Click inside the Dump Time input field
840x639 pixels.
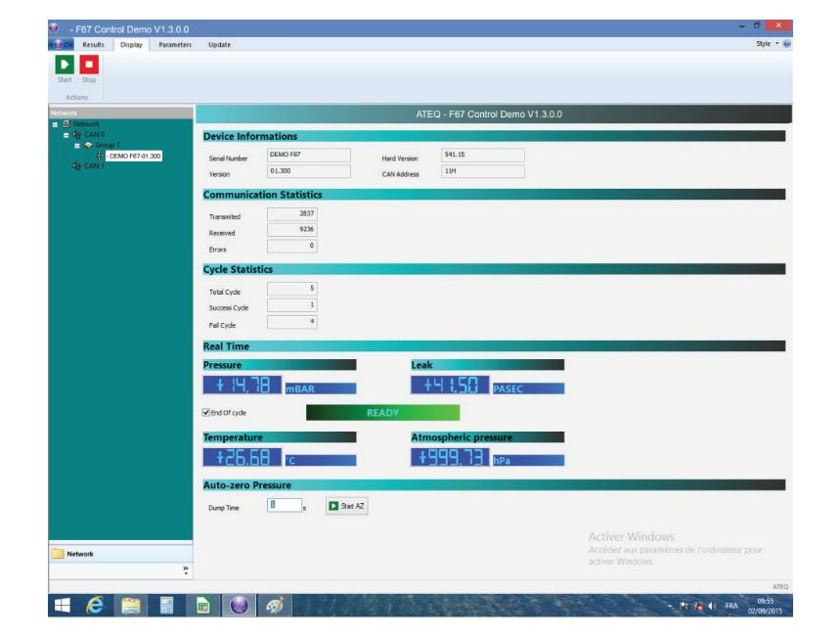tap(284, 505)
